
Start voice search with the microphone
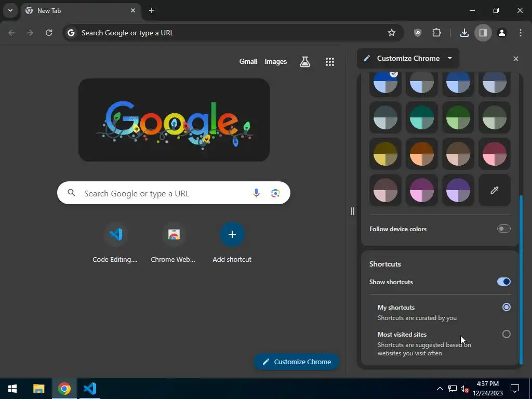256,193
